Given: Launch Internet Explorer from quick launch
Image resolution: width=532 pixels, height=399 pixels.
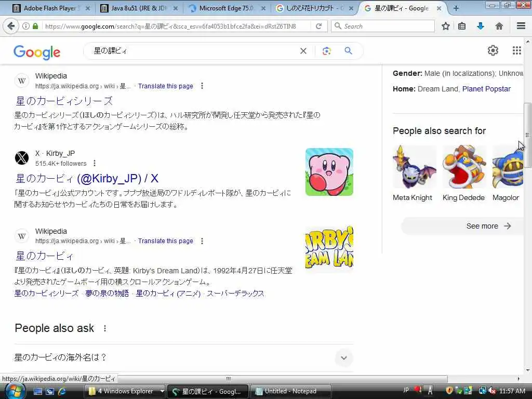Looking at the screenshot, I should pyautogui.click(x=62, y=391).
